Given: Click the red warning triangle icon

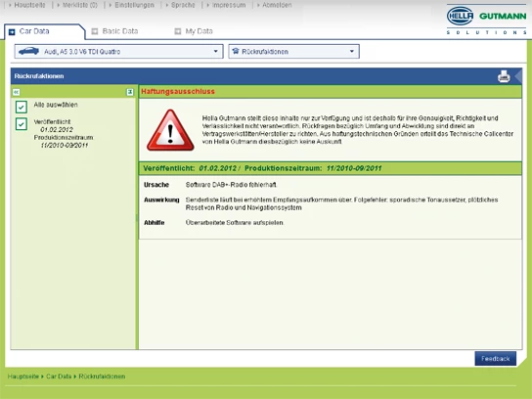Looking at the screenshot, I should point(170,130).
